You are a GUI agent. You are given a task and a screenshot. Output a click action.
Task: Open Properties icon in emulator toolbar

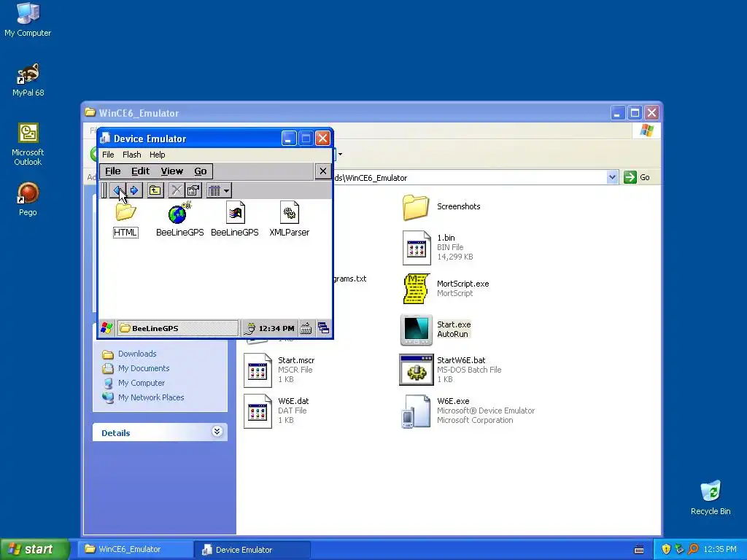(x=193, y=190)
